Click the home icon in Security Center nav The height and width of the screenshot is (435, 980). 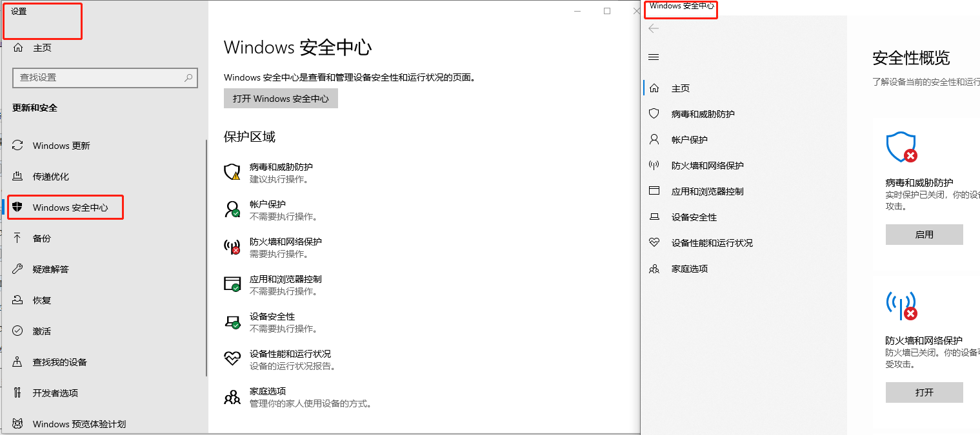point(654,88)
